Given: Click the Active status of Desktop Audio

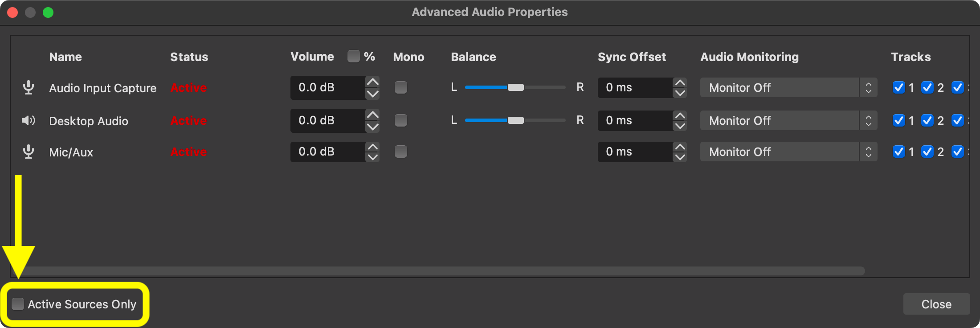Looking at the screenshot, I should [189, 120].
